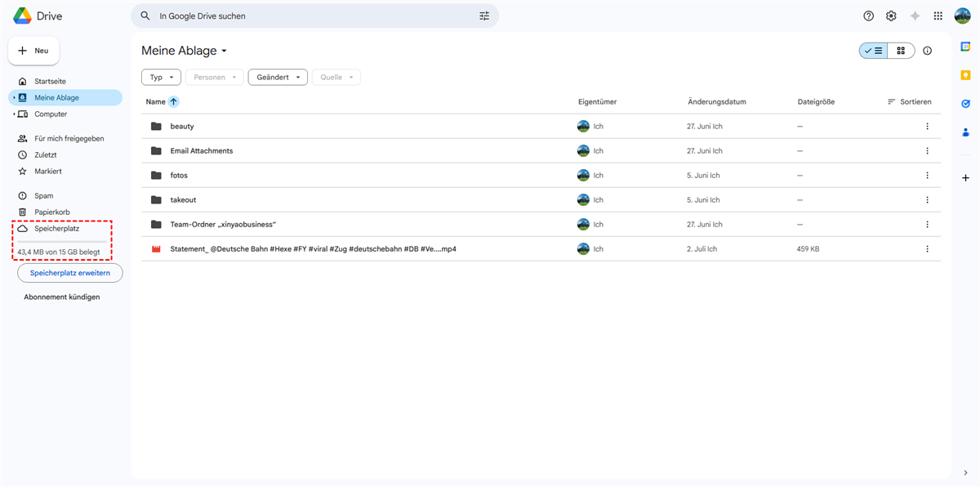Sort by the Name column header
This screenshot has width=980, height=487.
point(155,102)
